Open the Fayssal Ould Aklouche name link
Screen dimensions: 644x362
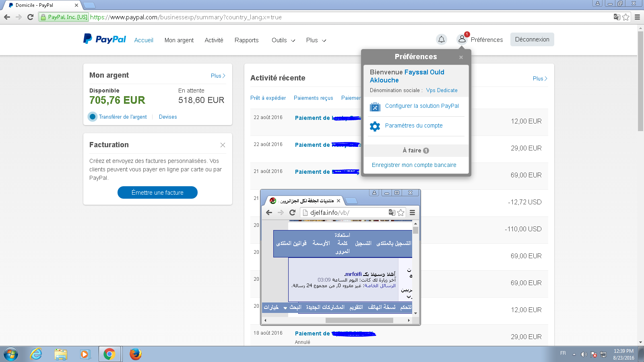(x=407, y=76)
